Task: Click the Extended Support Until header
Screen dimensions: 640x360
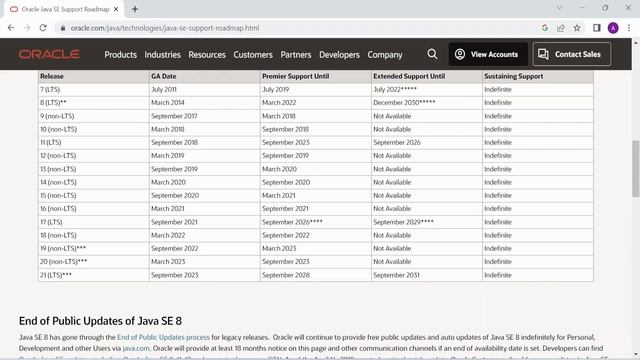Action: click(x=427, y=76)
